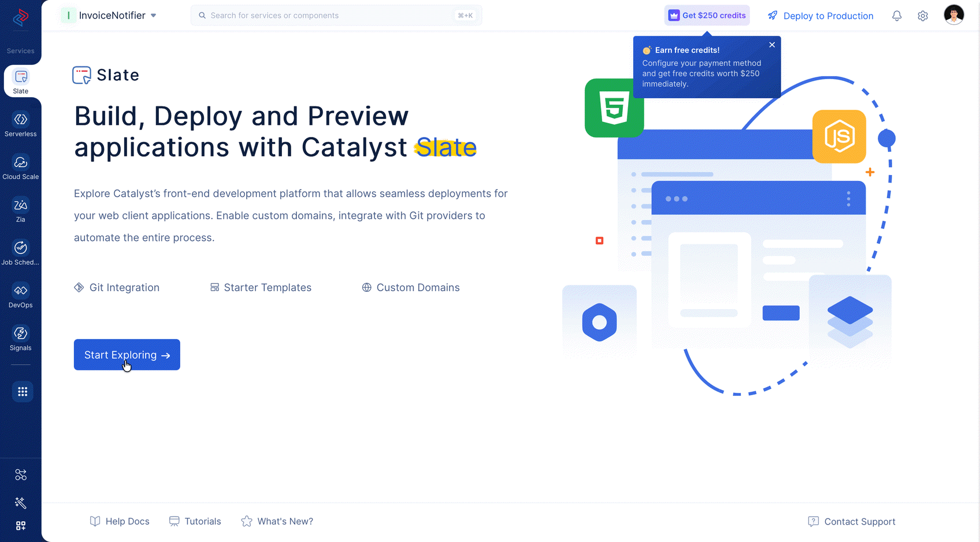
Task: Click the 'Earn free credits!' tooltip heading
Action: click(x=687, y=50)
